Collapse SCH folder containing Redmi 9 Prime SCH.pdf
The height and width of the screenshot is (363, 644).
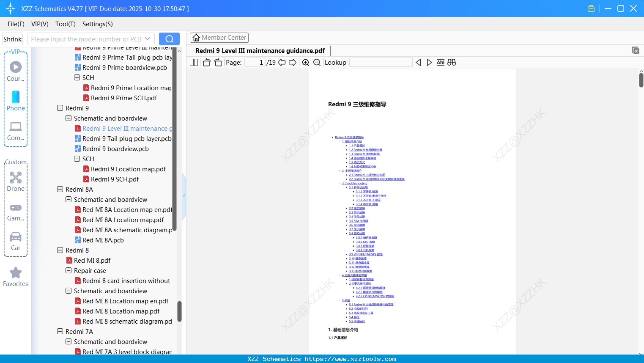77,77
